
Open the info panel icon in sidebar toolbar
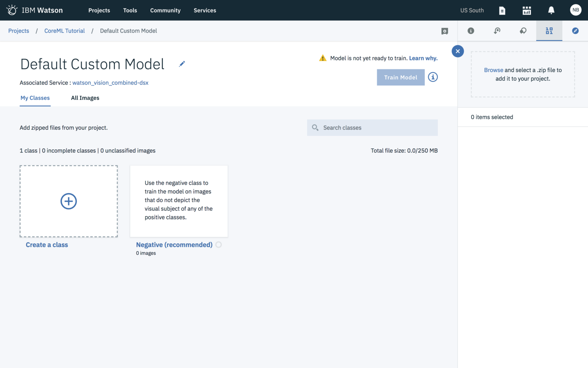point(471,31)
